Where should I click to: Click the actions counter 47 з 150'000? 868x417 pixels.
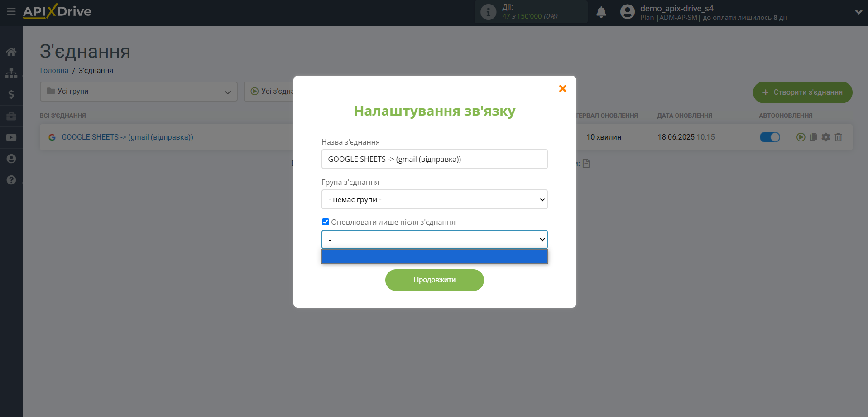530,16
